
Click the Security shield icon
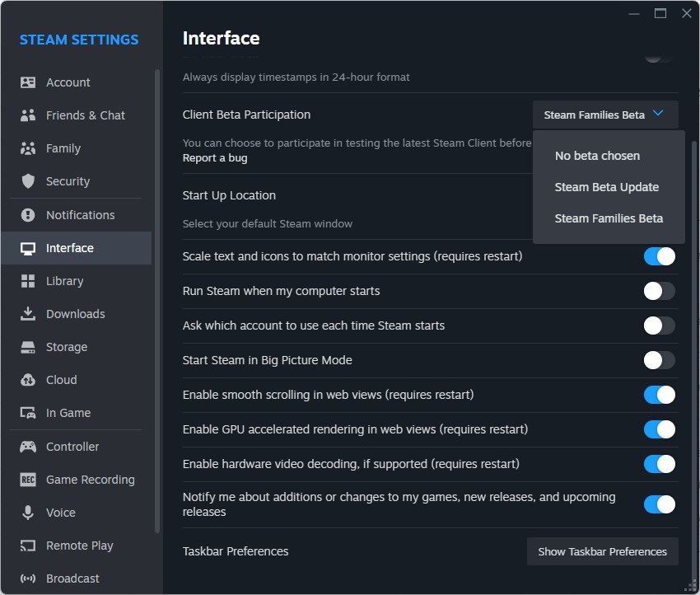coord(28,181)
